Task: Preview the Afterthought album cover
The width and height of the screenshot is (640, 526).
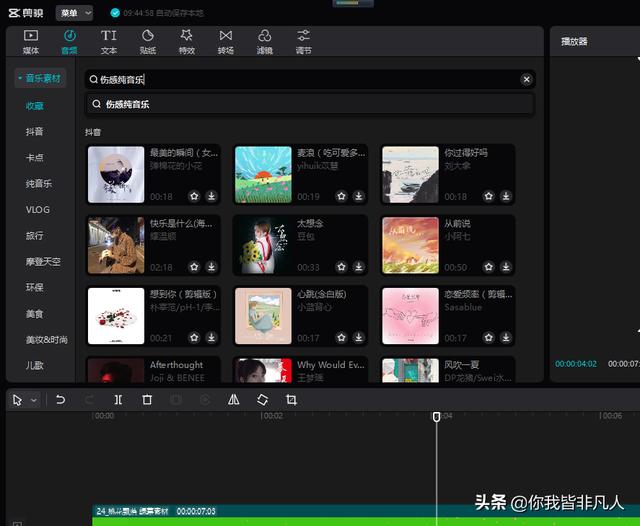Action: 116,371
